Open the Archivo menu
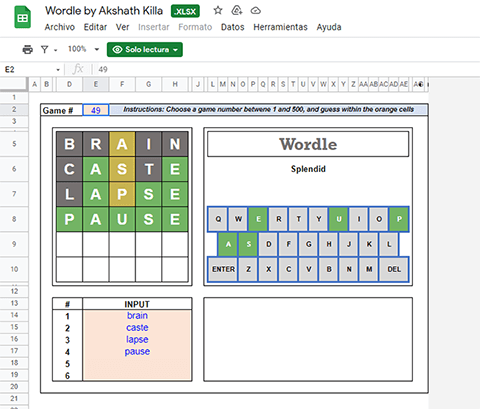The image size is (480, 409). [x=60, y=27]
